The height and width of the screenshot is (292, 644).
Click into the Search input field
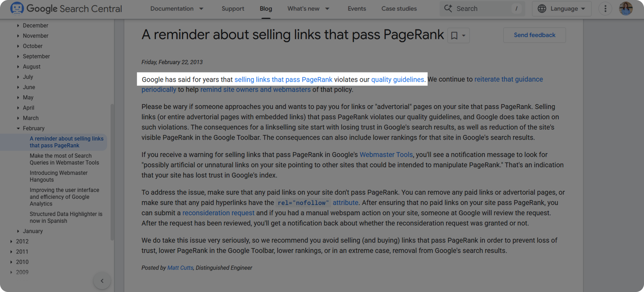[483, 9]
